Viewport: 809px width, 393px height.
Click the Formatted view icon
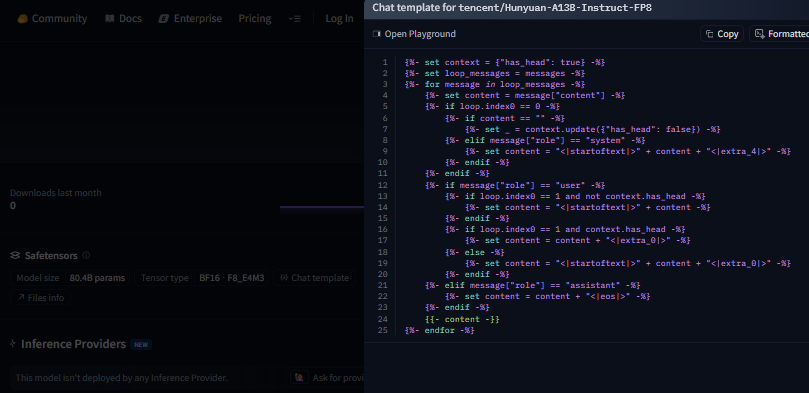759,34
